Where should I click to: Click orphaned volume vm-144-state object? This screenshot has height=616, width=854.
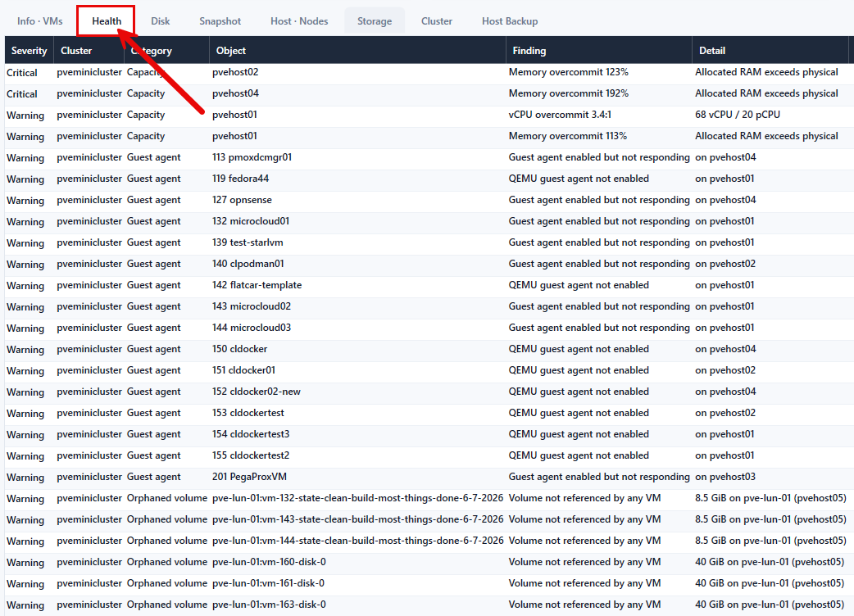(357, 541)
